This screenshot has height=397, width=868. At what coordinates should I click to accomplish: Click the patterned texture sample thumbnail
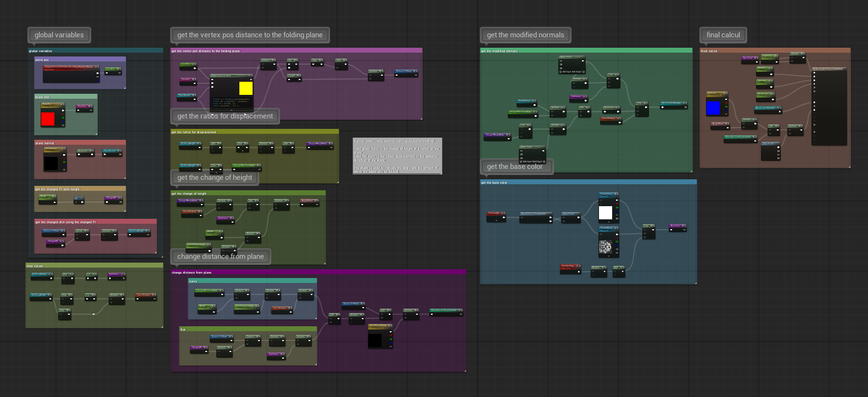tap(606, 247)
